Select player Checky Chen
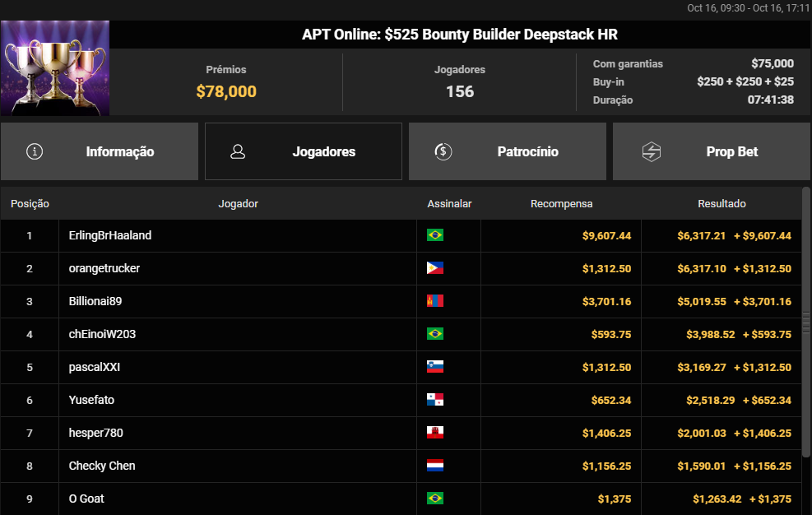Viewport: 812px width, 515px height. pos(102,466)
